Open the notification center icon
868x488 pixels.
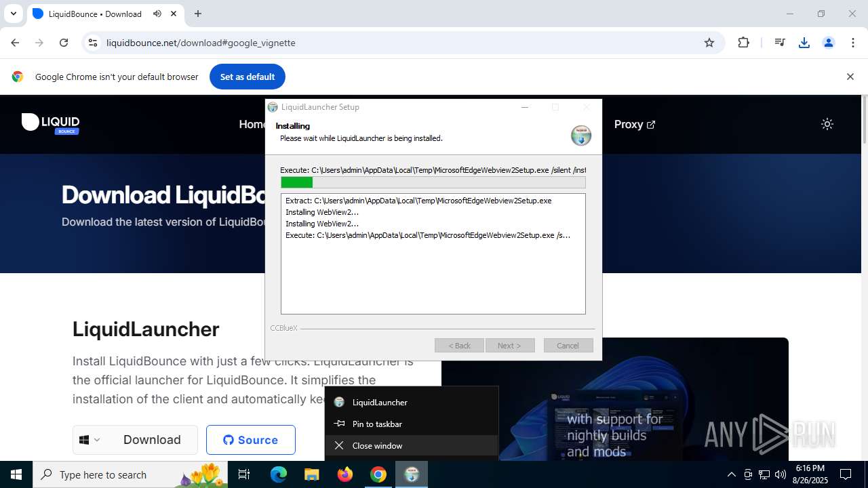click(x=846, y=474)
